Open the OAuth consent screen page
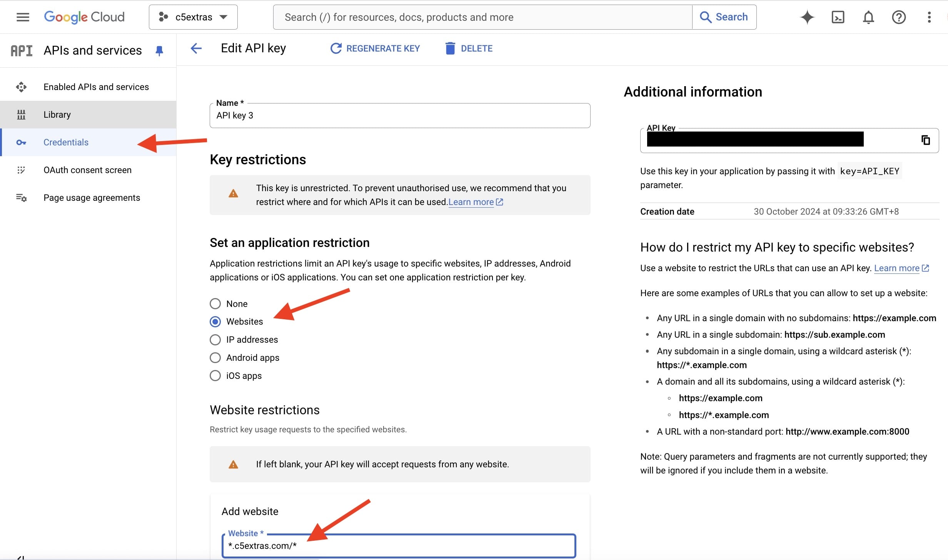Screen dimensions: 948x560 click(x=87, y=170)
